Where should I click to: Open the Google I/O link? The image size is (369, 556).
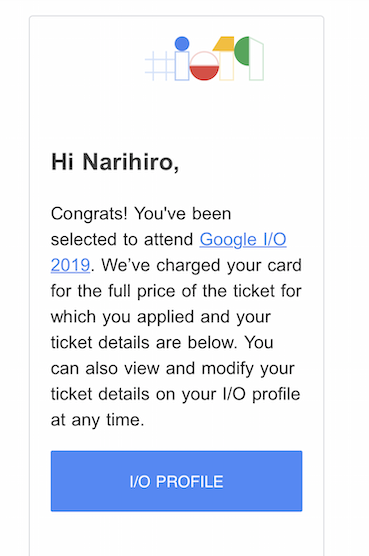coord(243,239)
